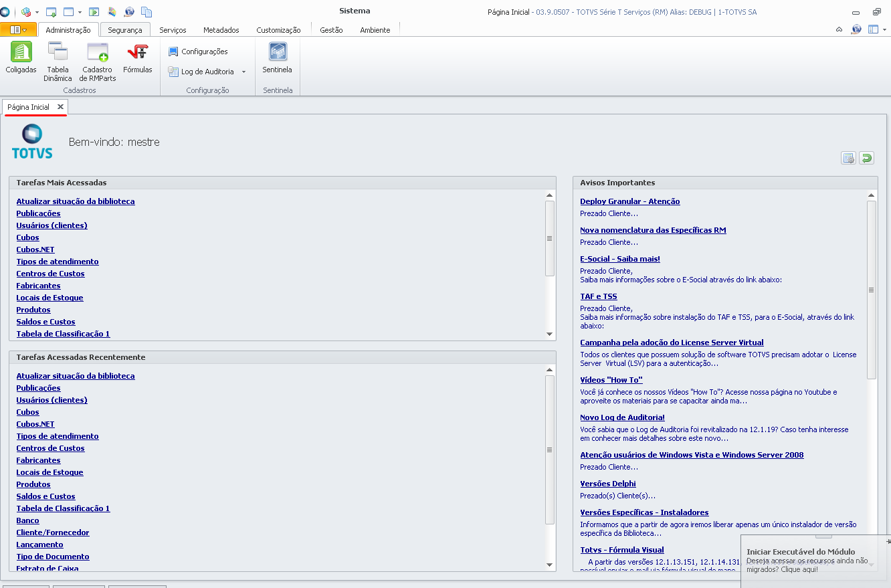Open Cubos.NET in Tarefas Mais Acessadas
891x588 pixels.
[35, 250]
